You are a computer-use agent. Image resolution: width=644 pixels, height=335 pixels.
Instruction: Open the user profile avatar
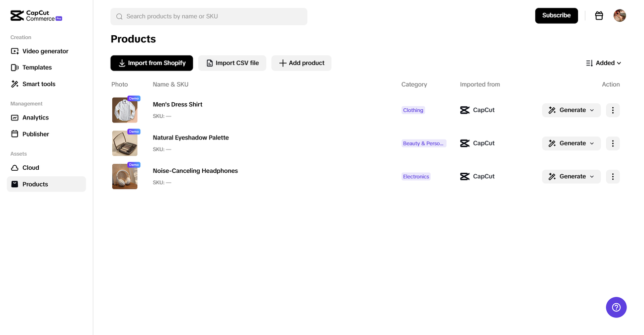click(619, 16)
